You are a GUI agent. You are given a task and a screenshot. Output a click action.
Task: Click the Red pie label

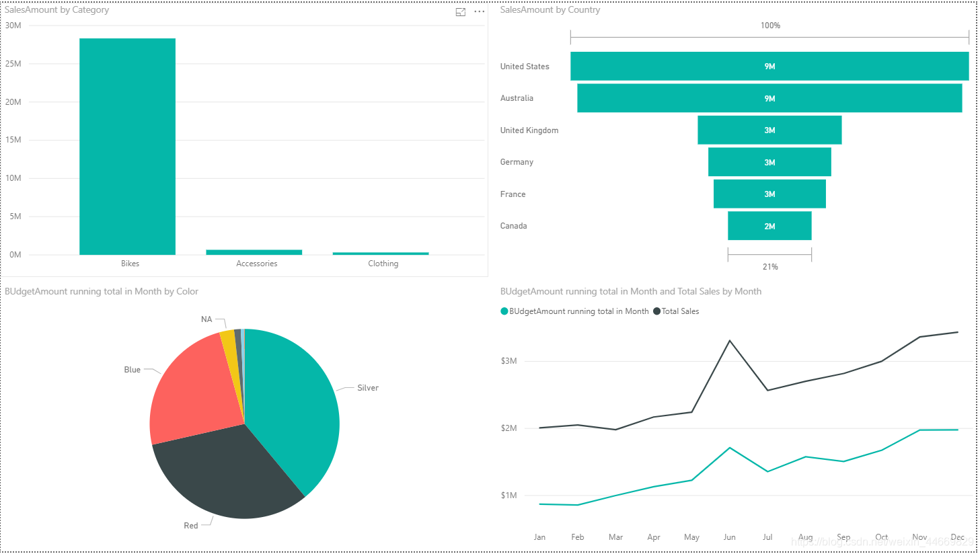pos(191,526)
